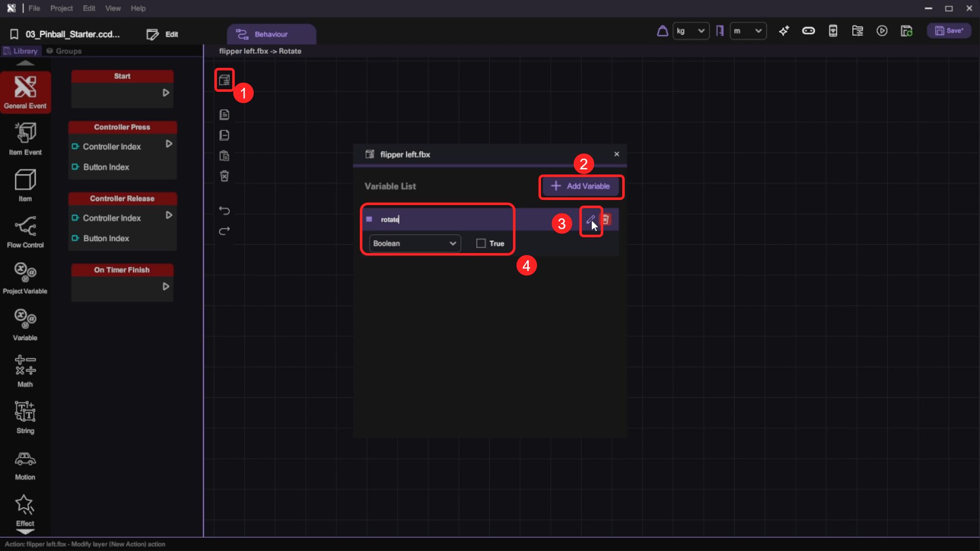Click the delete trash icon in canvas toolbar
This screenshot has width=980, height=551.
point(224,176)
